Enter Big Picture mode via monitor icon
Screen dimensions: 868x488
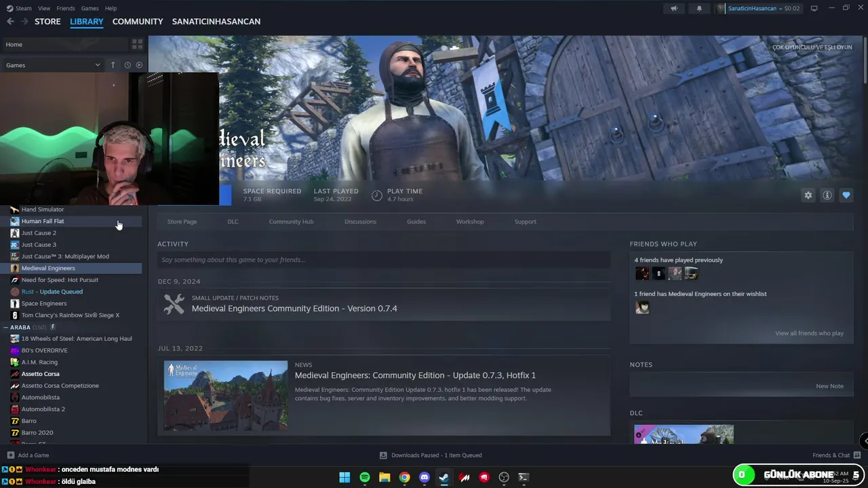(814, 8)
